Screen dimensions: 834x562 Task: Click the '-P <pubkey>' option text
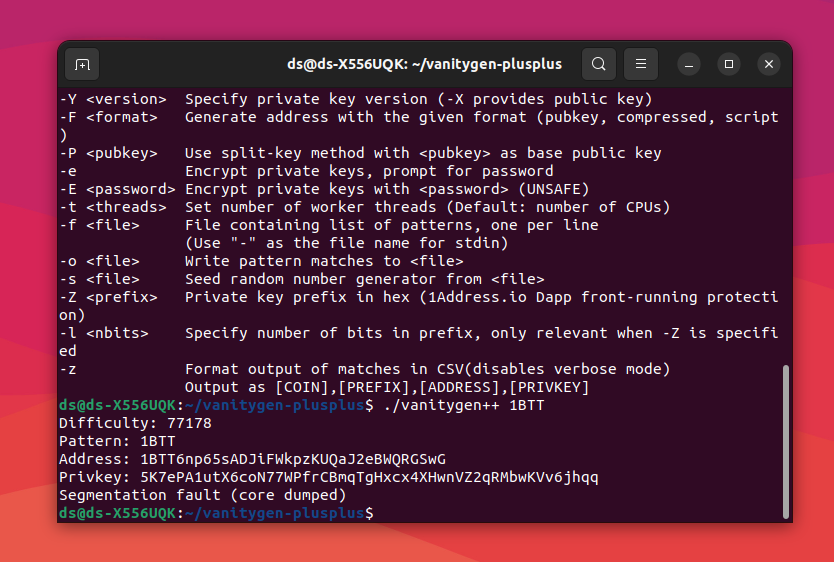coord(108,153)
